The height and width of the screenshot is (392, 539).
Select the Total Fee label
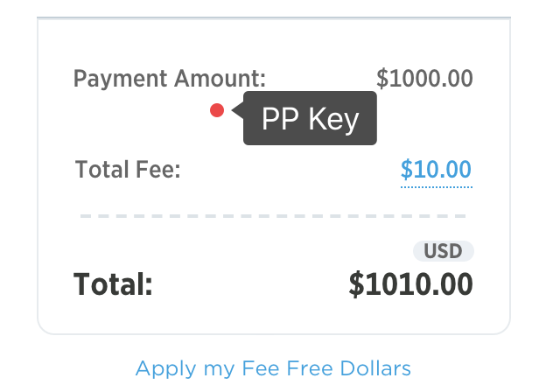coord(128,169)
